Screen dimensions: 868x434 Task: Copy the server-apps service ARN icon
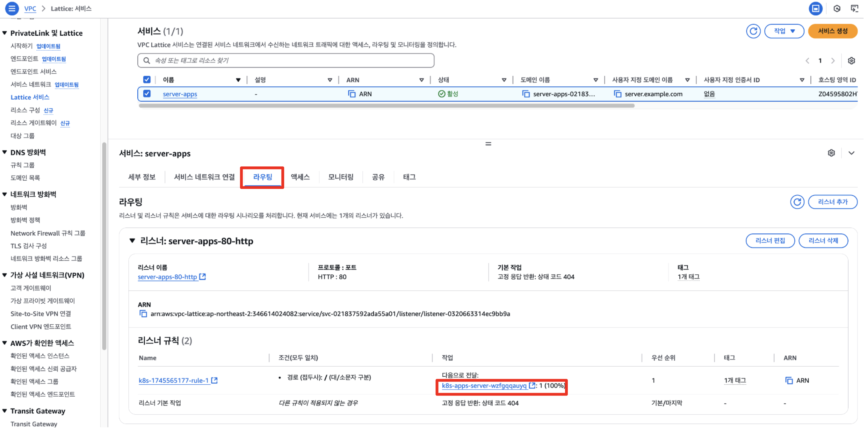352,94
